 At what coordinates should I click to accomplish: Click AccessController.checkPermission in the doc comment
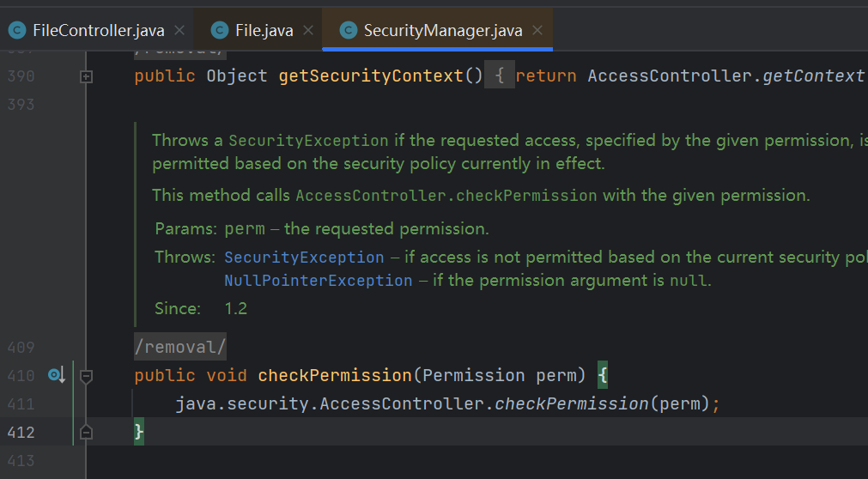click(446, 196)
